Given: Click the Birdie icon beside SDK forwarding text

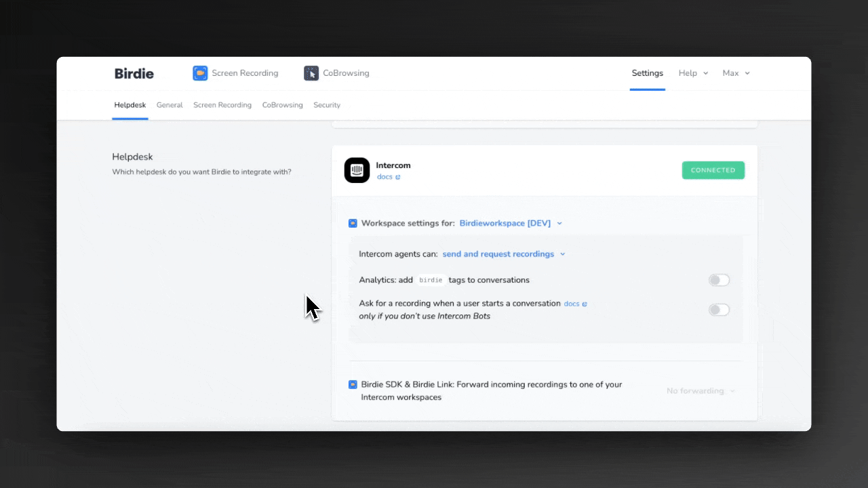Looking at the screenshot, I should point(353,384).
